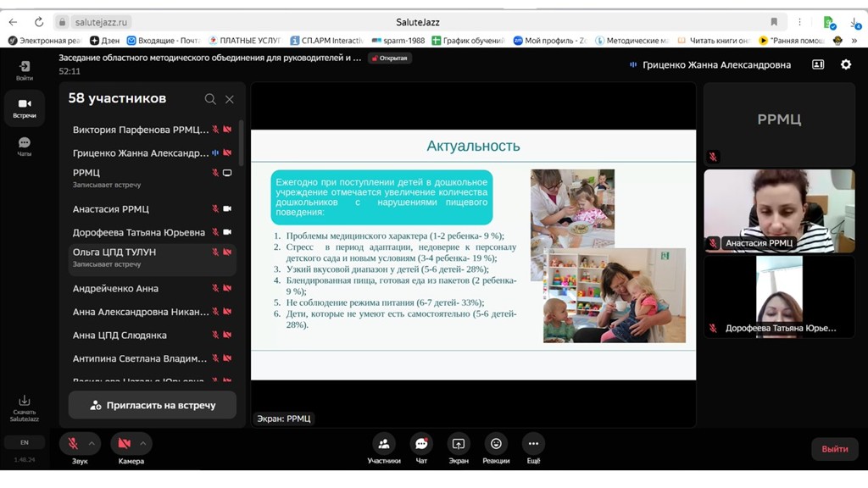Expand microphone options arrow
The width and height of the screenshot is (868, 488).
(x=92, y=444)
